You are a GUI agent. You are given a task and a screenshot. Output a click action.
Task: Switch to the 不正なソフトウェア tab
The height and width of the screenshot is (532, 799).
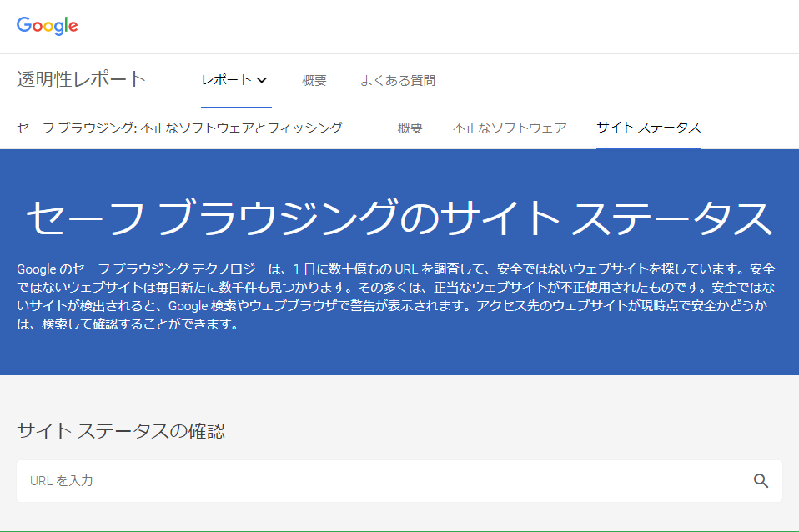tap(510, 128)
